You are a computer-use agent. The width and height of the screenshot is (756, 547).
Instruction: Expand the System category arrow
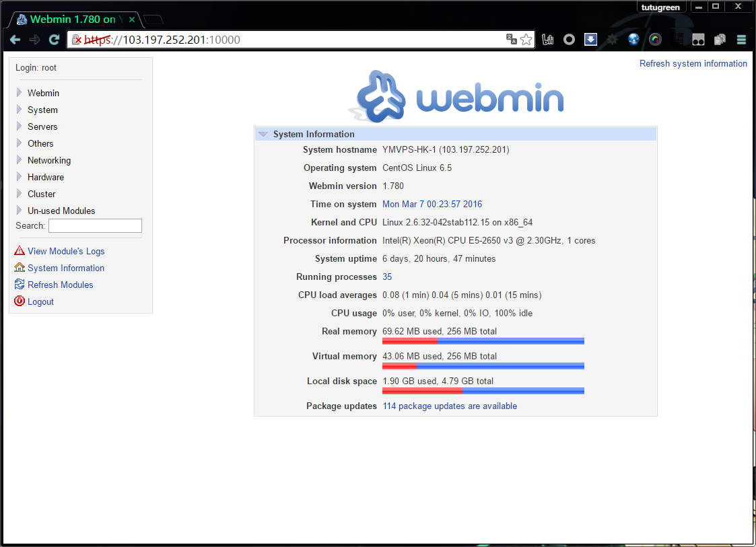[x=20, y=110]
